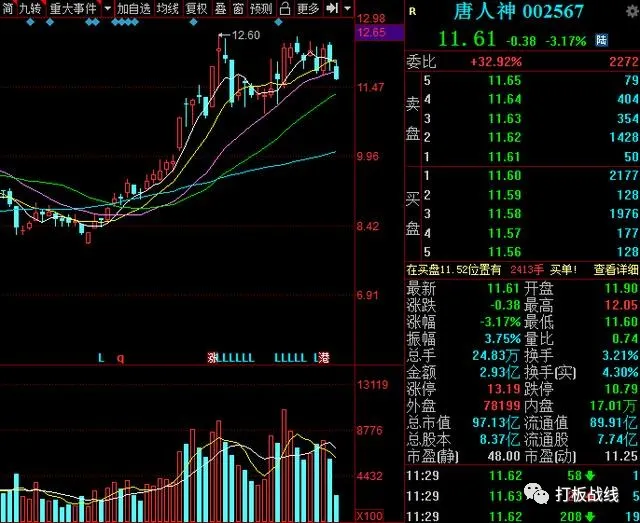640x523 pixels.
Task: Click the jump-to-end arrow icon
Action: click(x=332, y=8)
